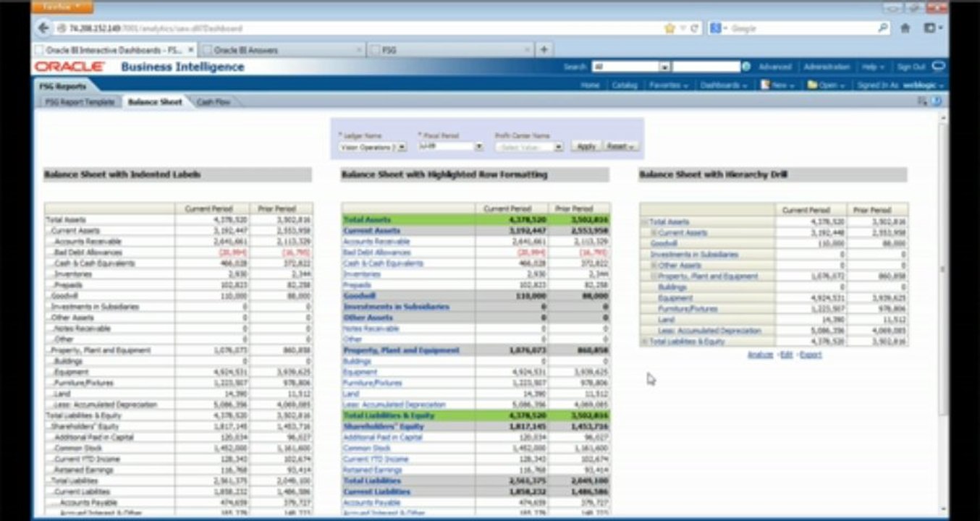Open the Administration link
This screenshot has width=980, height=521.
(827, 67)
